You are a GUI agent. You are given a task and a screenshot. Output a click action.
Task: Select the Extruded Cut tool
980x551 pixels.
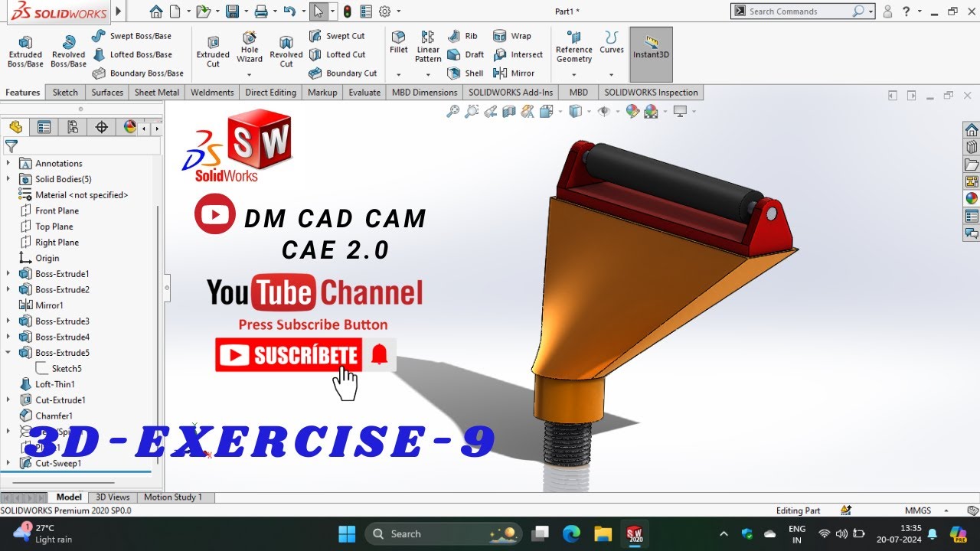(213, 51)
